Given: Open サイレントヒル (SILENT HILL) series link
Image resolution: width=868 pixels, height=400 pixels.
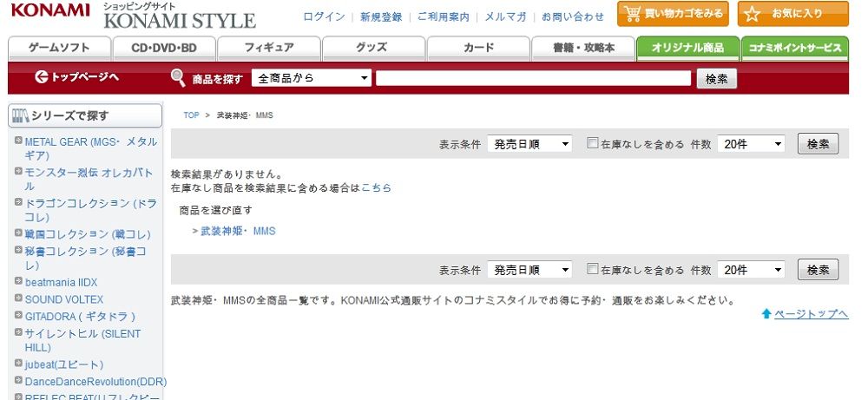Looking at the screenshot, I should [83, 341].
